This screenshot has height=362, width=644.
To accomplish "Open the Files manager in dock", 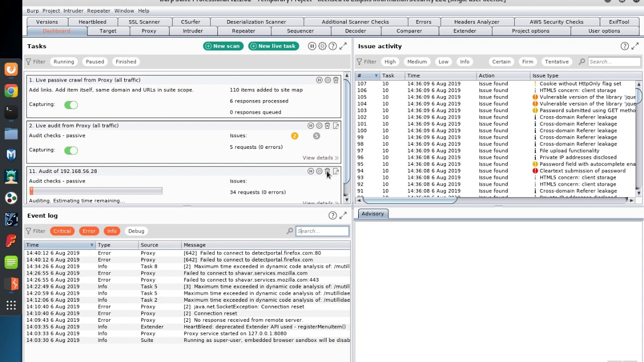I will (11, 134).
